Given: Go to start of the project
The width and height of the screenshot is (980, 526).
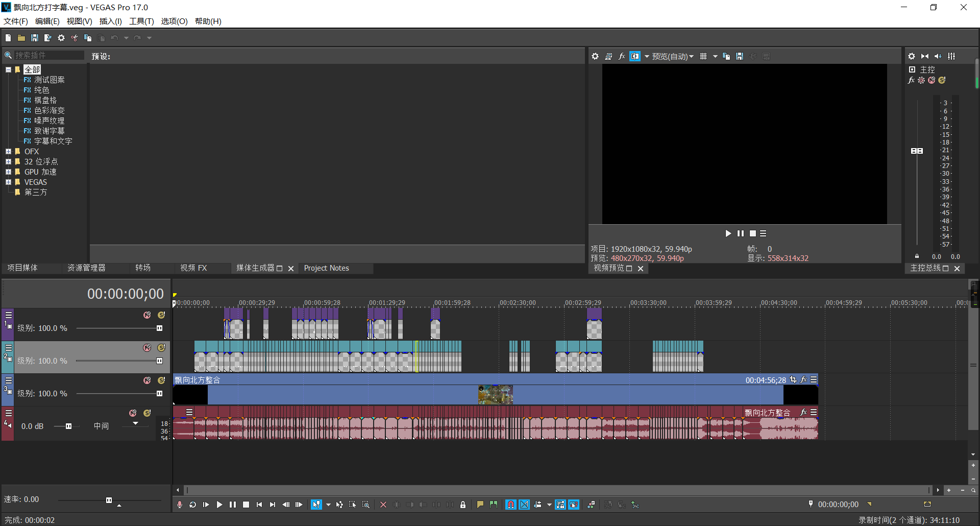Looking at the screenshot, I should [x=259, y=505].
